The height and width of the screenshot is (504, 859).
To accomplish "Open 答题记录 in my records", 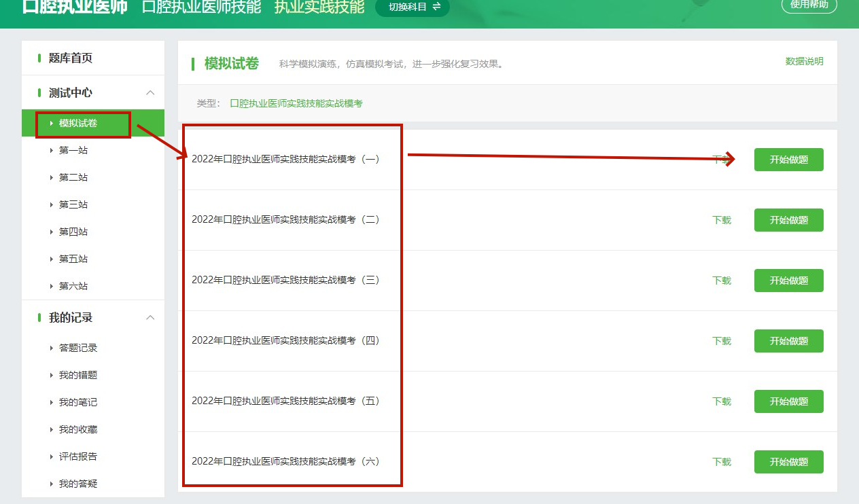I will tap(77, 348).
